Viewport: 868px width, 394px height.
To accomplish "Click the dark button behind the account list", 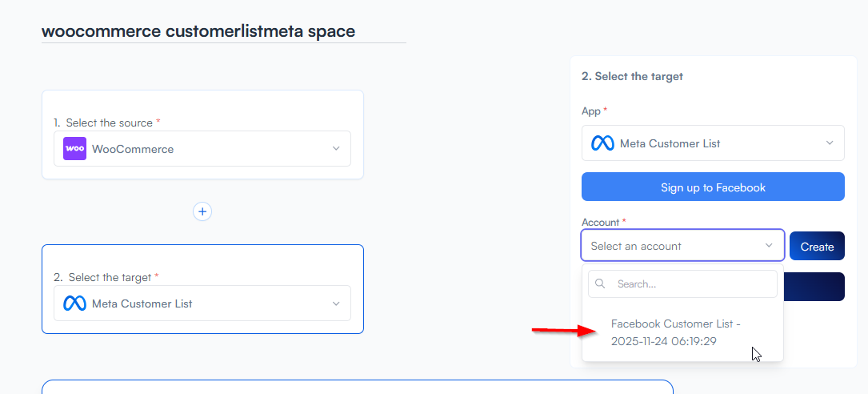I will pos(814,287).
